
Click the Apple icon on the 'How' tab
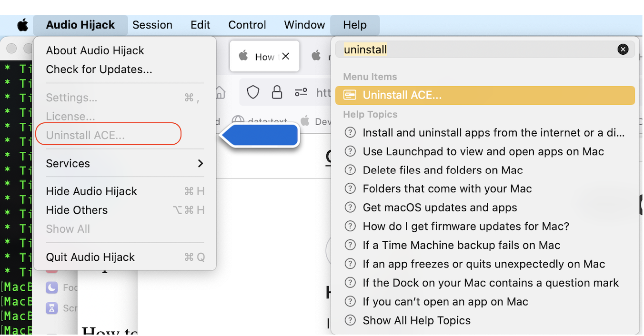pos(243,56)
